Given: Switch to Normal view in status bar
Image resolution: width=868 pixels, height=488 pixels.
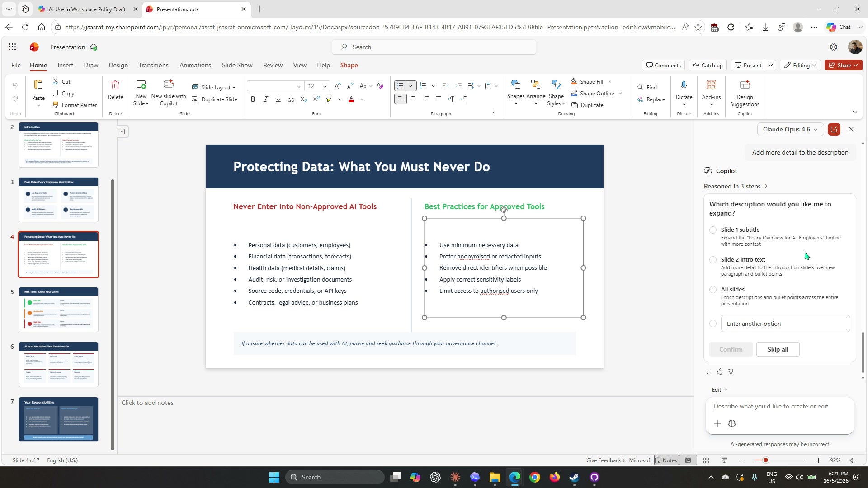Looking at the screenshot, I should 688,460.
